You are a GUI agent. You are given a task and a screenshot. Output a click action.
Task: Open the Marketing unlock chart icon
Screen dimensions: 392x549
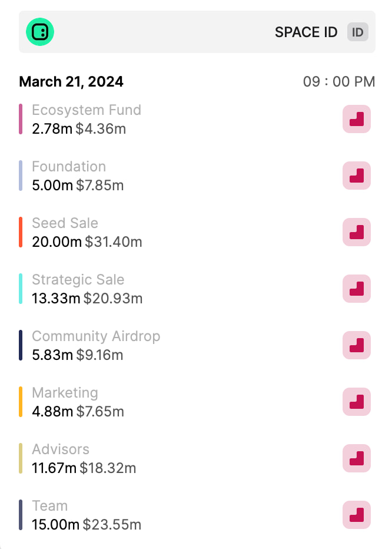[357, 402]
